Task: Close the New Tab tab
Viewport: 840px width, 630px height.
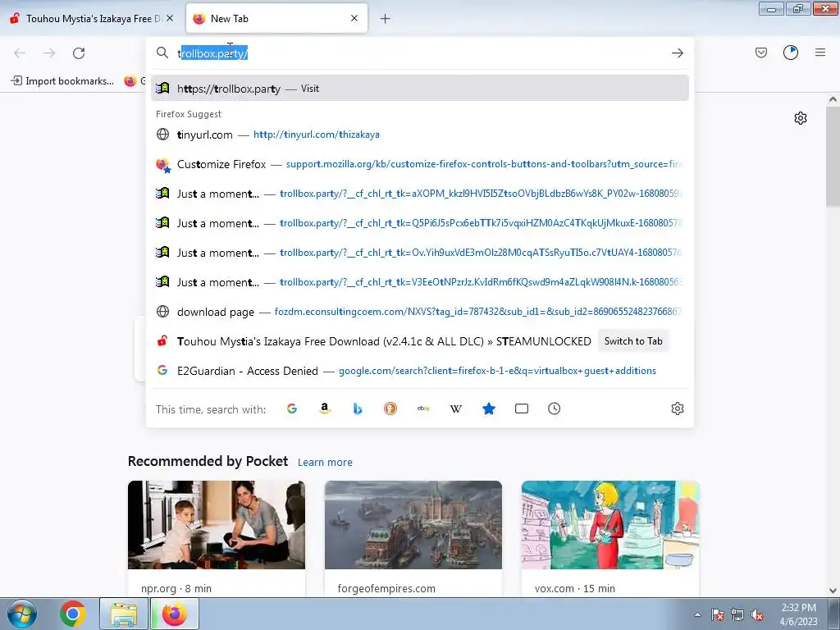Action: (354, 18)
